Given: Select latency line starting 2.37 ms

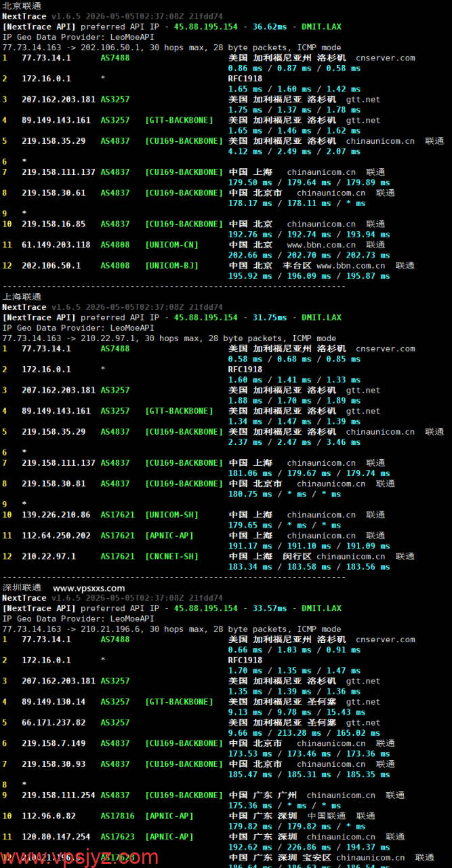Looking at the screenshot, I should pyautogui.click(x=295, y=442).
